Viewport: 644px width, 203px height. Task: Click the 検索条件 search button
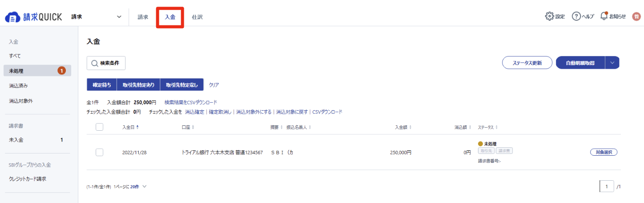click(x=106, y=63)
